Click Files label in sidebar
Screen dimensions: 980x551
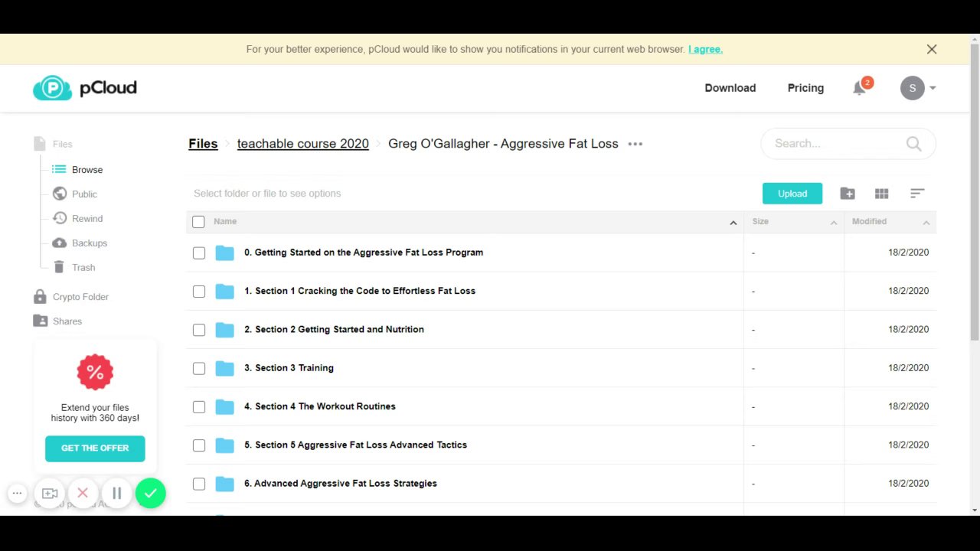pyautogui.click(x=63, y=144)
